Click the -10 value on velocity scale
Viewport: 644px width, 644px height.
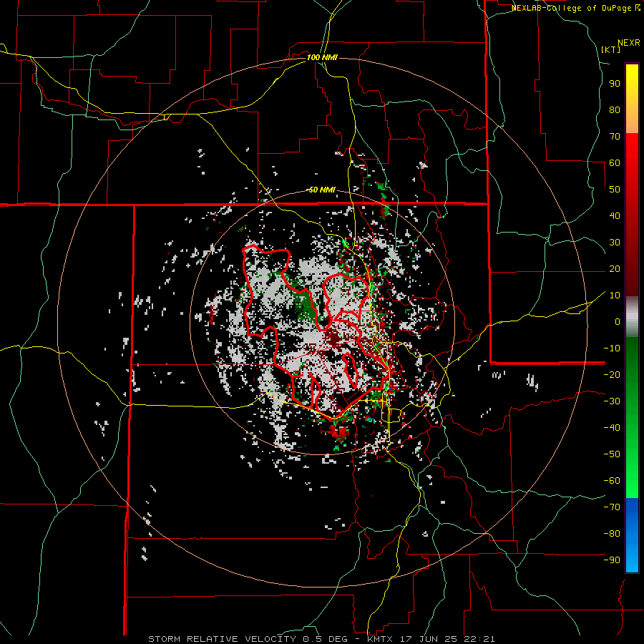[612, 348]
